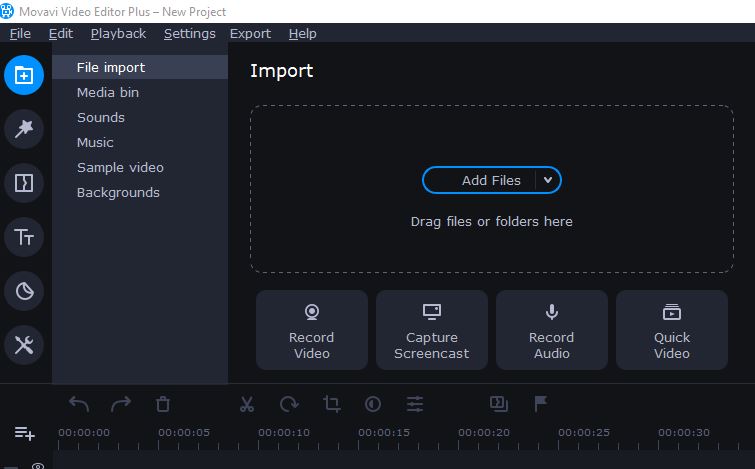Click the 00:00:15 mark on timeline ruler
The width and height of the screenshot is (755, 469).
click(x=384, y=432)
